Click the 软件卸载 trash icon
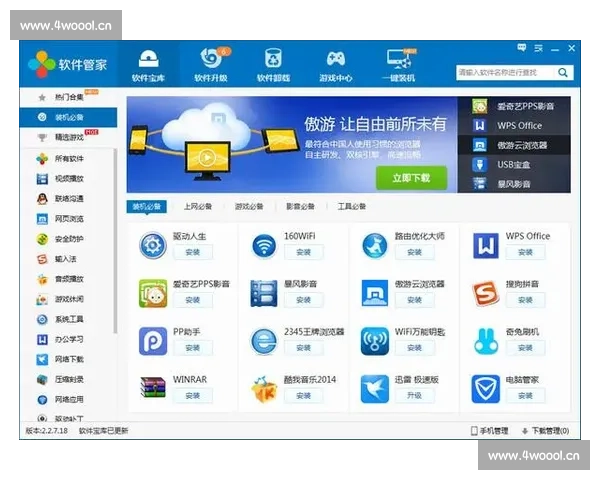 273,58
